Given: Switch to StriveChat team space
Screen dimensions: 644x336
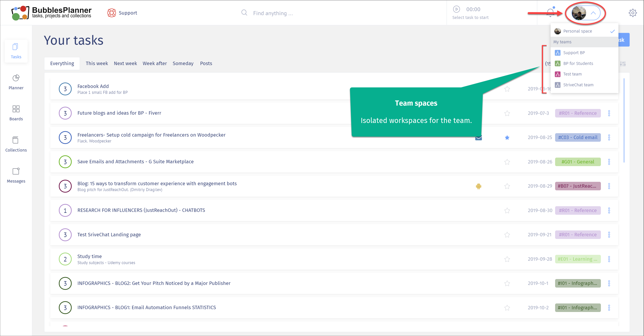Looking at the screenshot, I should coord(584,85).
